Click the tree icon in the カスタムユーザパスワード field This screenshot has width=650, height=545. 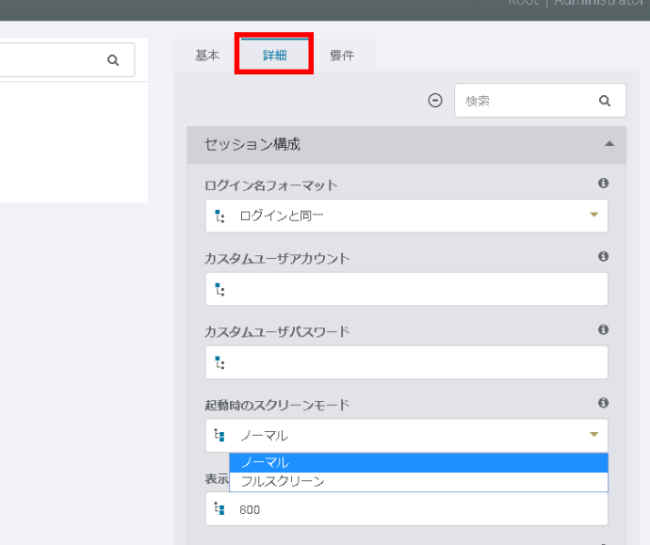tap(220, 362)
